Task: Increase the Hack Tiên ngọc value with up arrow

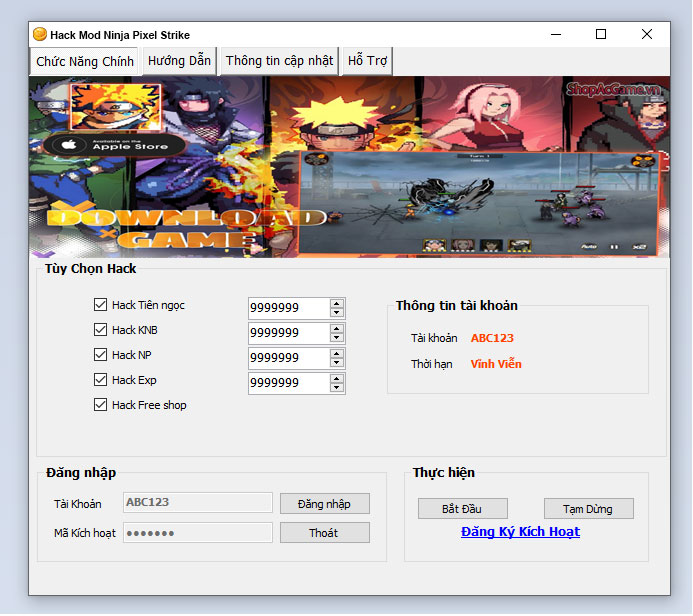Action: click(x=337, y=304)
